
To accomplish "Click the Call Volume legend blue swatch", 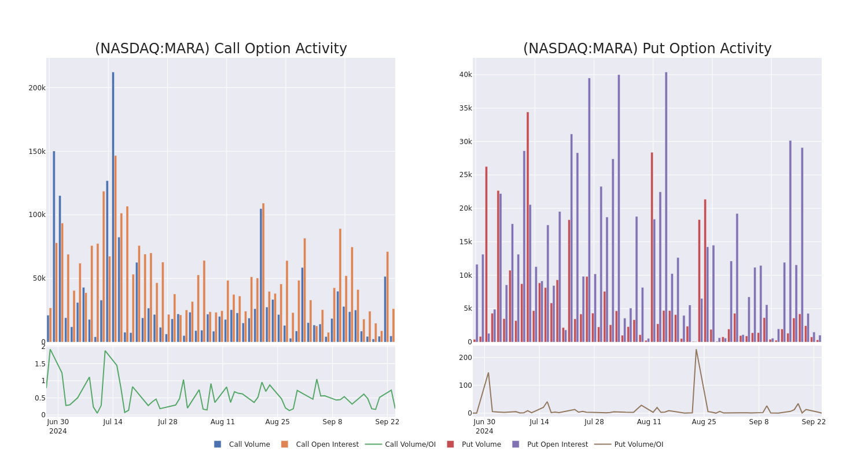I will tap(218, 444).
